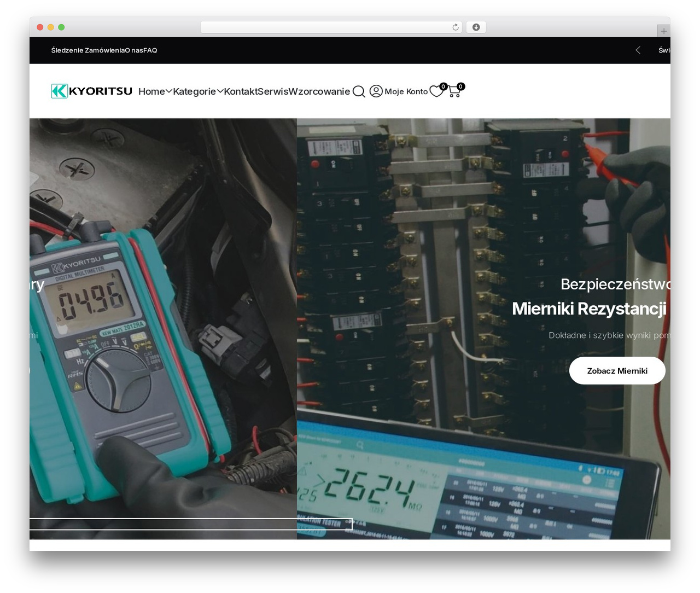Click the browser download icon
The width and height of the screenshot is (700, 593).
(x=476, y=27)
